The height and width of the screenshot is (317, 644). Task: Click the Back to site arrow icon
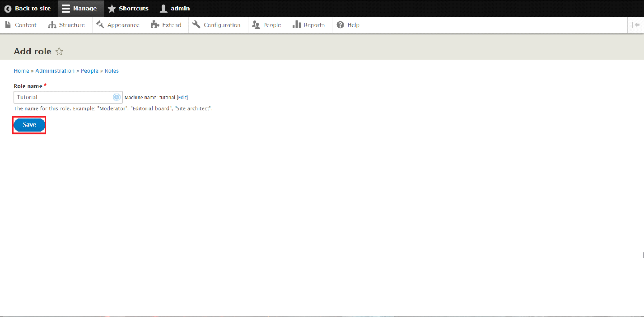pos(8,9)
